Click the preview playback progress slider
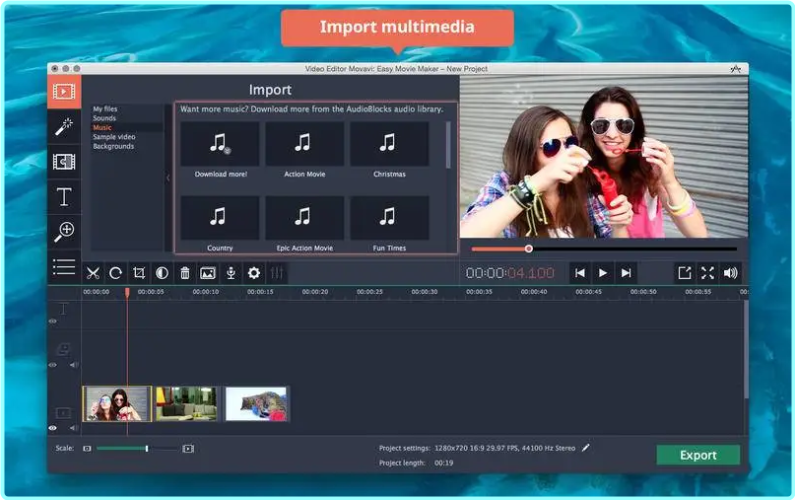 pos(604,249)
